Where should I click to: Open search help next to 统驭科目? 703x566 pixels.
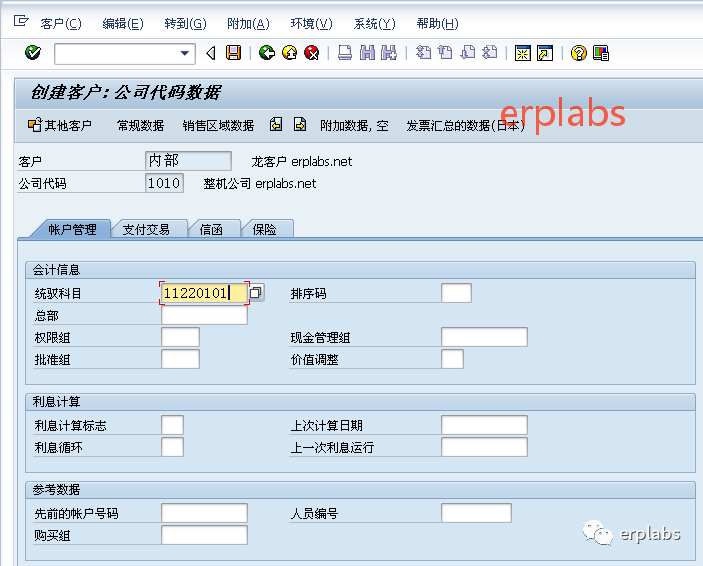pyautogui.click(x=256, y=292)
